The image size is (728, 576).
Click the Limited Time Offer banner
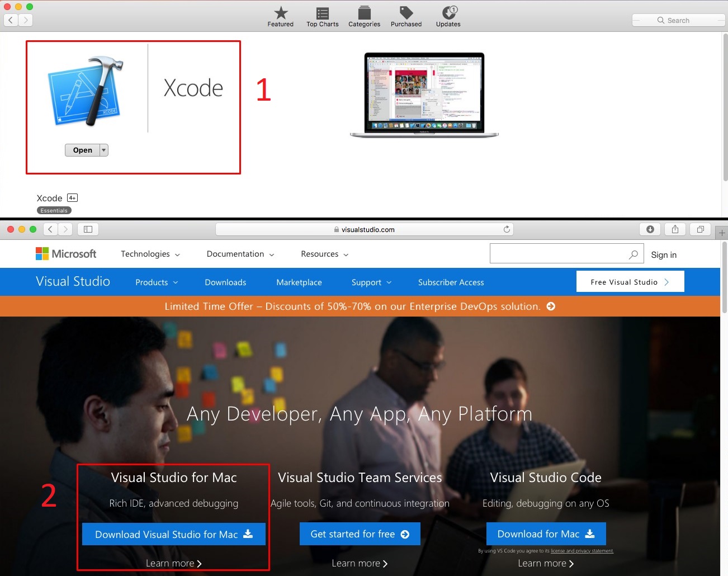(360, 306)
